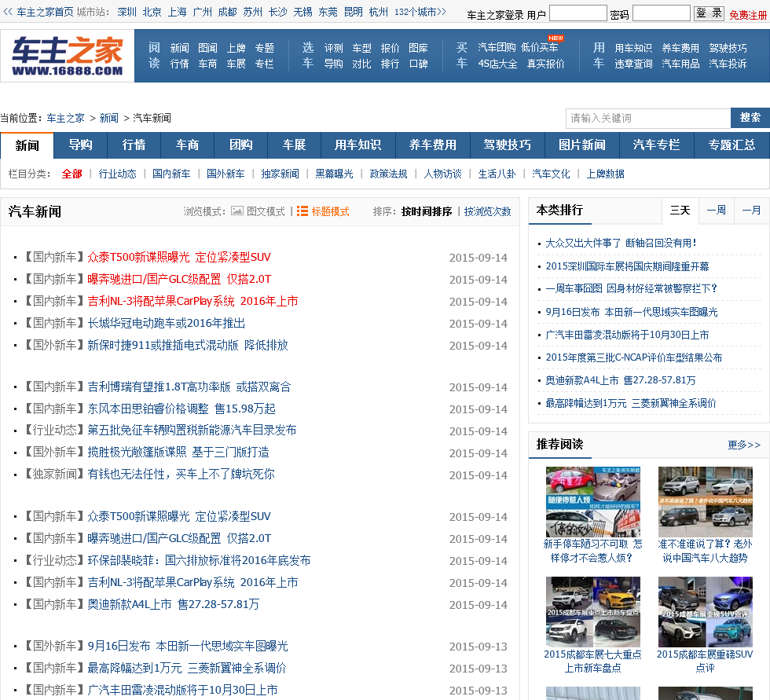Open ranking item 大众又出大件事了
770x700 pixels.
(621, 243)
